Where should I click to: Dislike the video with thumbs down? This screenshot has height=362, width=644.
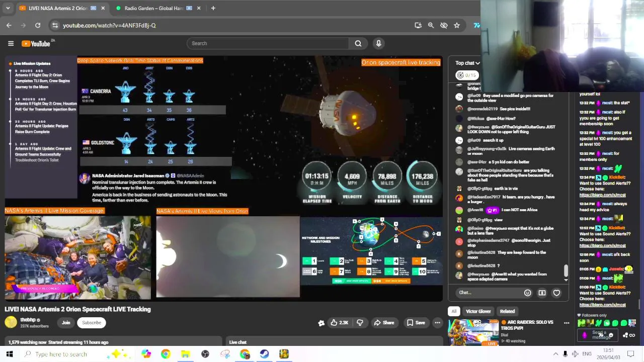click(x=360, y=323)
